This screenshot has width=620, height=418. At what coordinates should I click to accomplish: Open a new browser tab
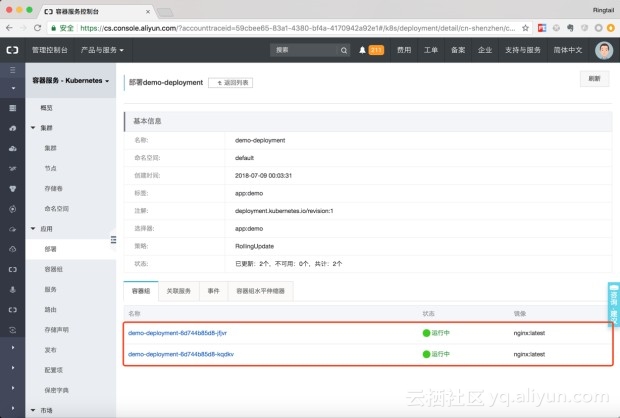coord(165,13)
